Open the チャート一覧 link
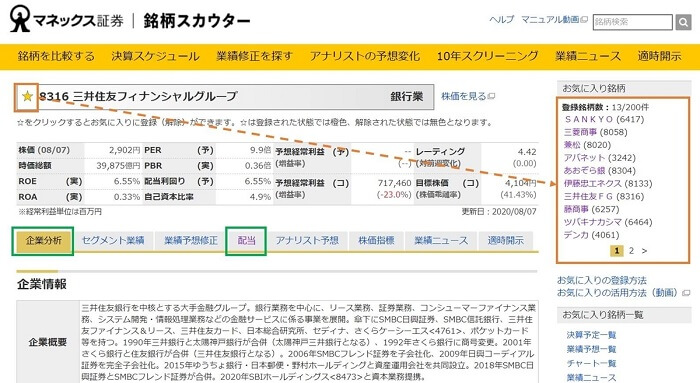This screenshot has width=700, height=383. [592, 363]
